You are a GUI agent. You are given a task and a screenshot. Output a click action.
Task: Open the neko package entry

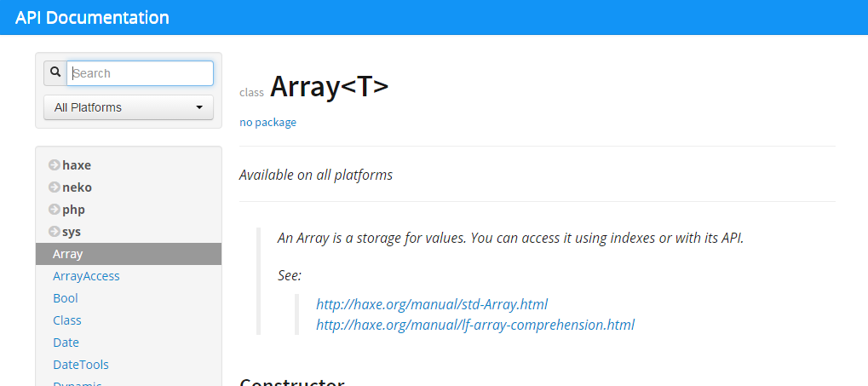coord(77,187)
